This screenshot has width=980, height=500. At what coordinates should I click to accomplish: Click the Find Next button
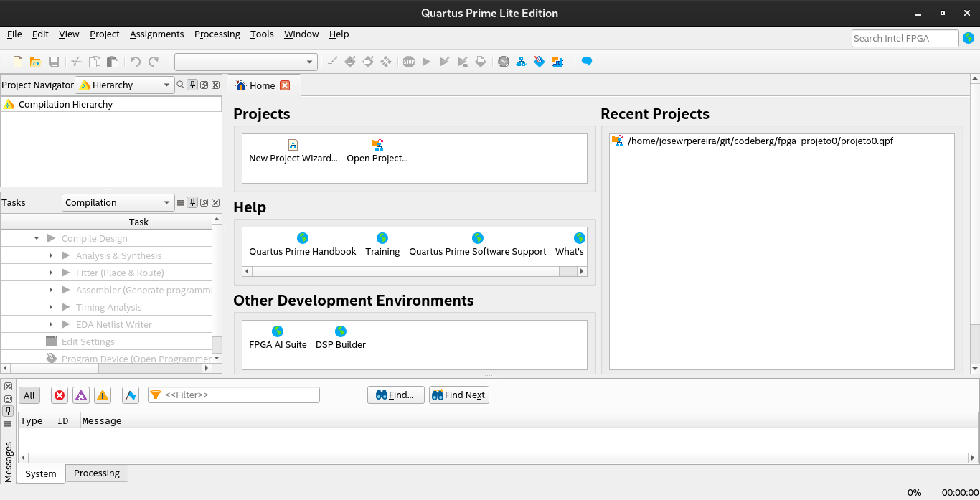[458, 395]
